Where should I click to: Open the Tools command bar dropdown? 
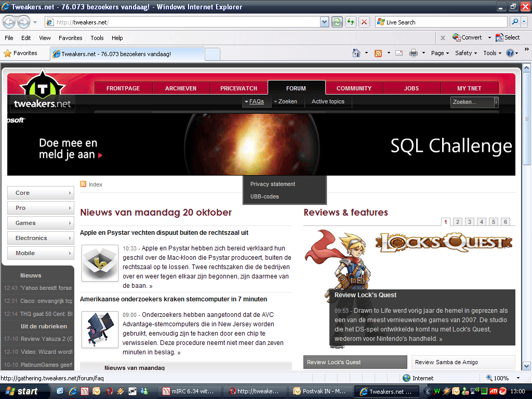(493, 54)
